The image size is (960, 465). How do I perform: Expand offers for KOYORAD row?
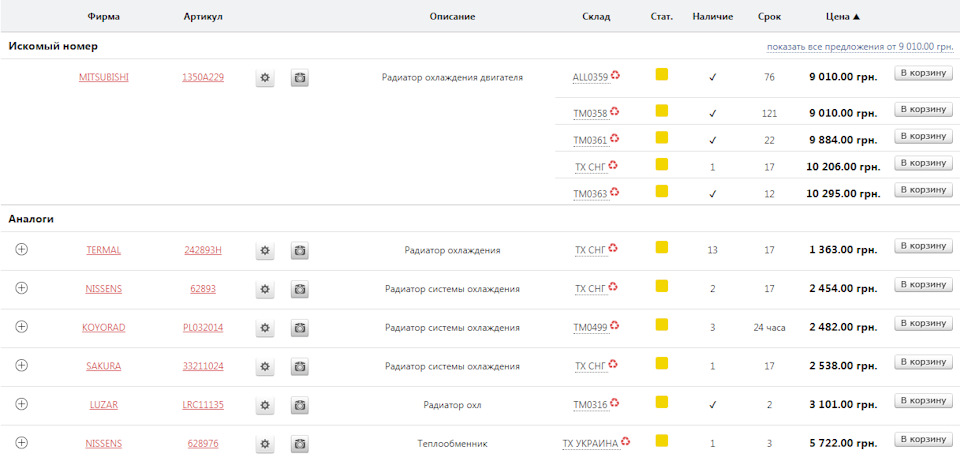21,327
